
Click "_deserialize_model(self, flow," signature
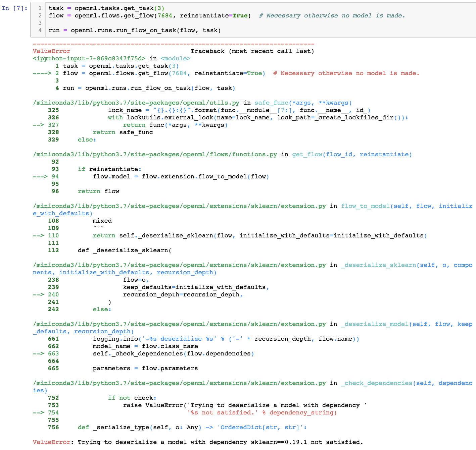point(397,324)
